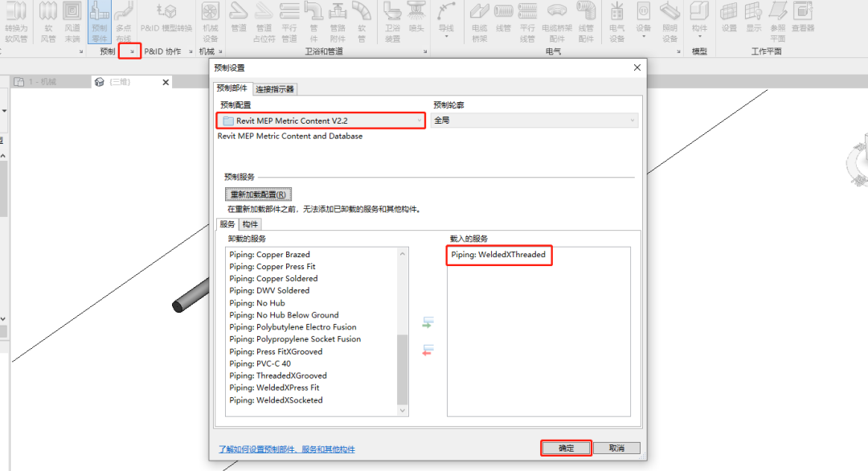
Task: Click the 重新加载配置(R) button
Action: [258, 195]
